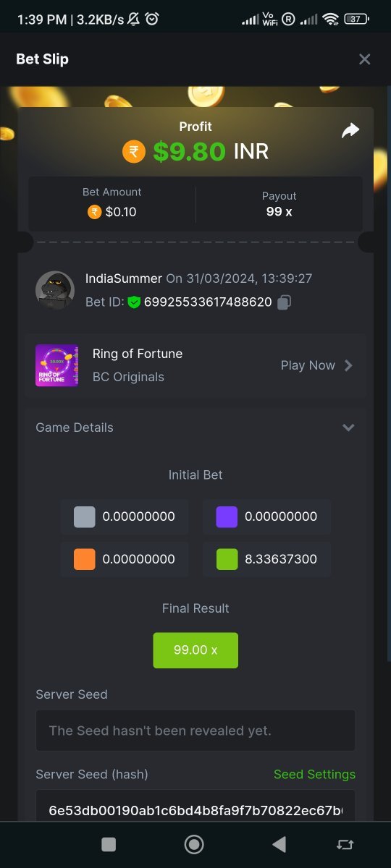Image resolution: width=391 pixels, height=868 pixels.
Task: Close the Bet Slip panel
Action: point(365,59)
